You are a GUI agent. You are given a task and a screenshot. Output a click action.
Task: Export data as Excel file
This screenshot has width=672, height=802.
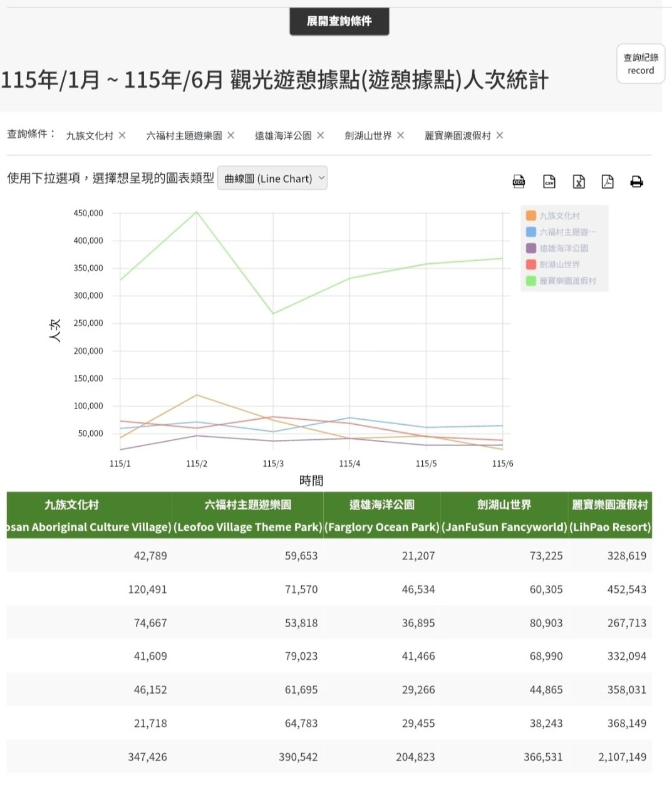point(579,182)
